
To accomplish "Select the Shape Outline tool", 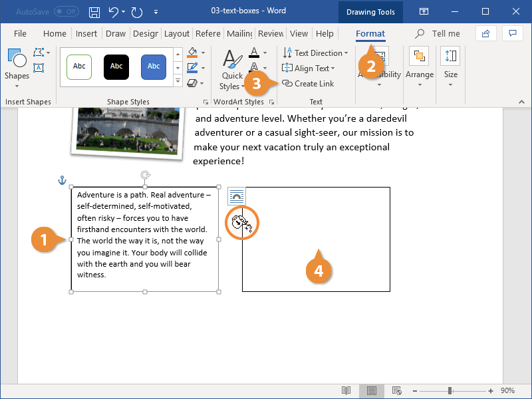I will click(x=192, y=66).
